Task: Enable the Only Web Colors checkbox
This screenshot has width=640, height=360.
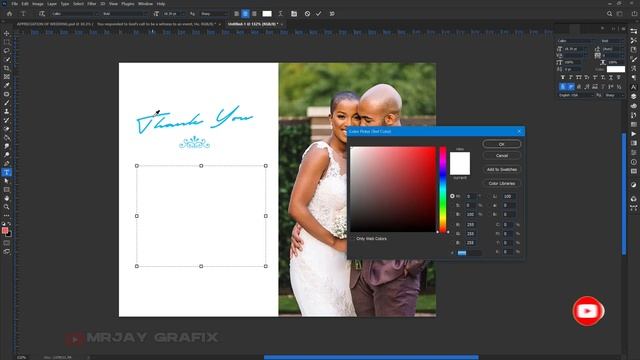Action: click(x=353, y=239)
